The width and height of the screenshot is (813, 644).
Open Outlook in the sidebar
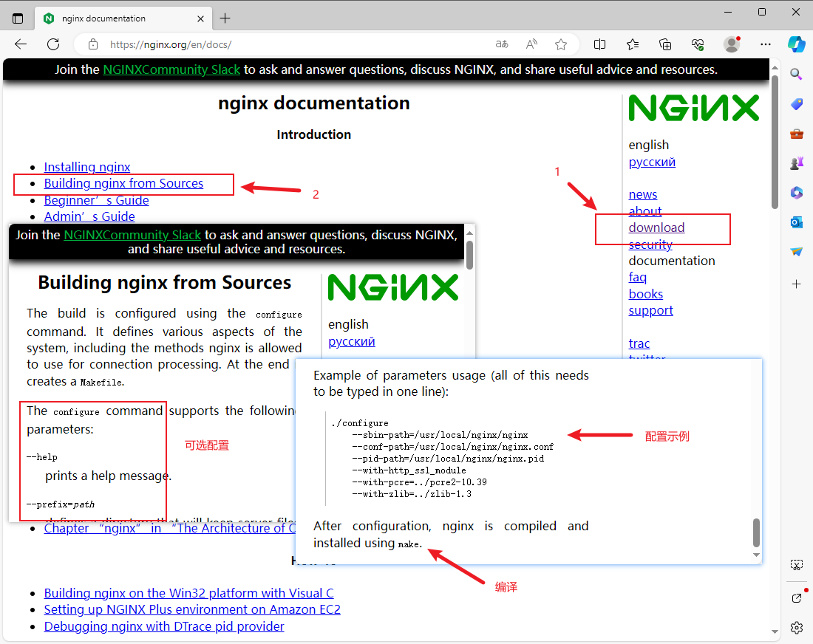[x=797, y=222]
